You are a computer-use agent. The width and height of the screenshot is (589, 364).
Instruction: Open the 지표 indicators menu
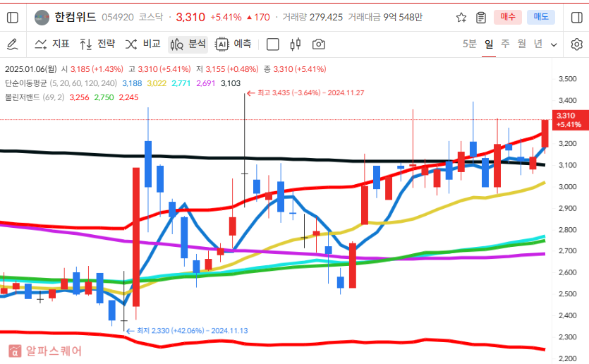pyautogui.click(x=51, y=44)
